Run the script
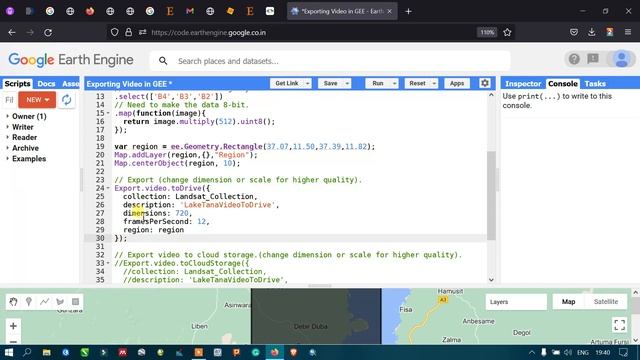Screen dimensions: 640x360 pyautogui.click(x=378, y=84)
